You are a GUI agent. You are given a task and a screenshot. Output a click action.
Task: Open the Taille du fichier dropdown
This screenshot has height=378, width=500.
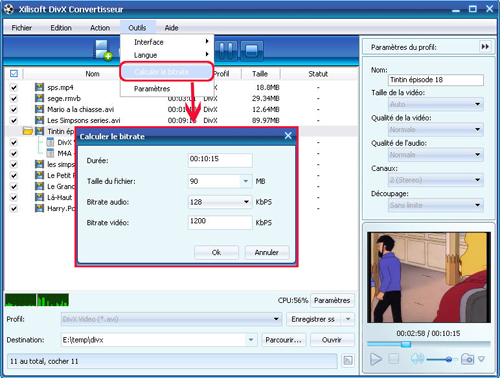[246, 181]
